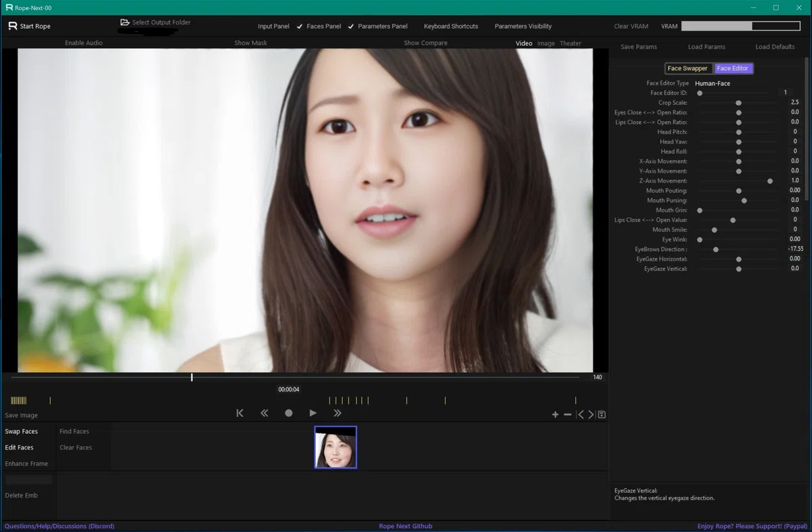Enable Audio toggle above the preview
The height and width of the screenshot is (532, 812).
[84, 43]
